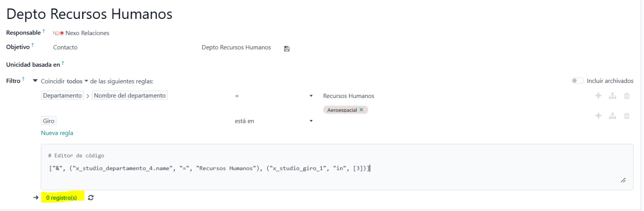Toggle Incluir archivados switch

coord(578,81)
